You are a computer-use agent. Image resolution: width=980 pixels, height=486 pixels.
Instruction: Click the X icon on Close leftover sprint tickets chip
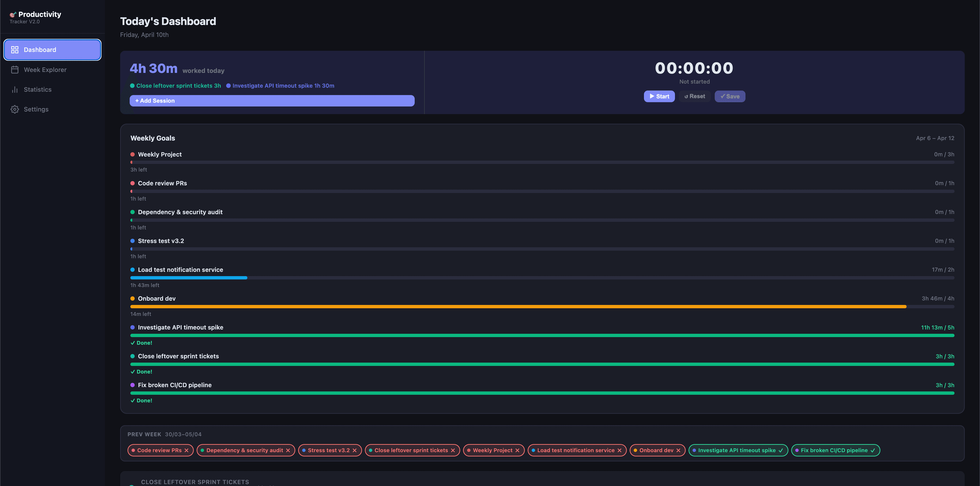point(453,450)
